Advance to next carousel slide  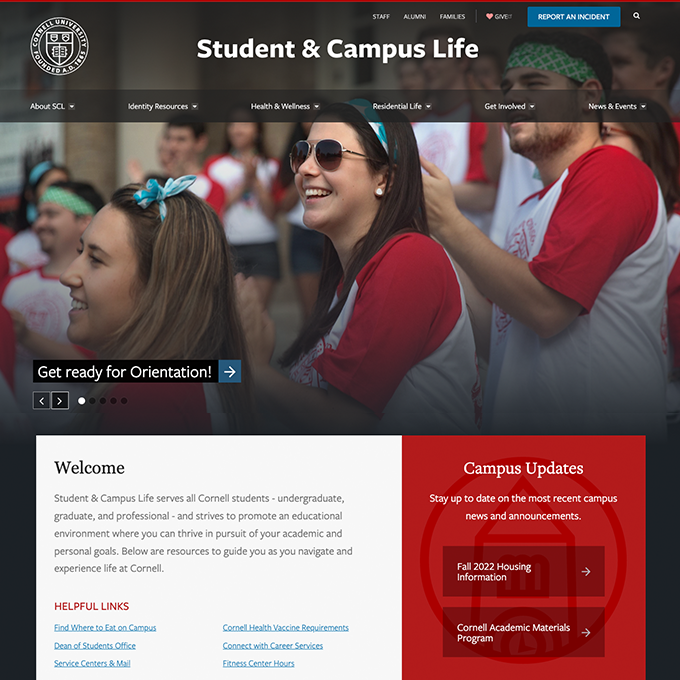60,401
